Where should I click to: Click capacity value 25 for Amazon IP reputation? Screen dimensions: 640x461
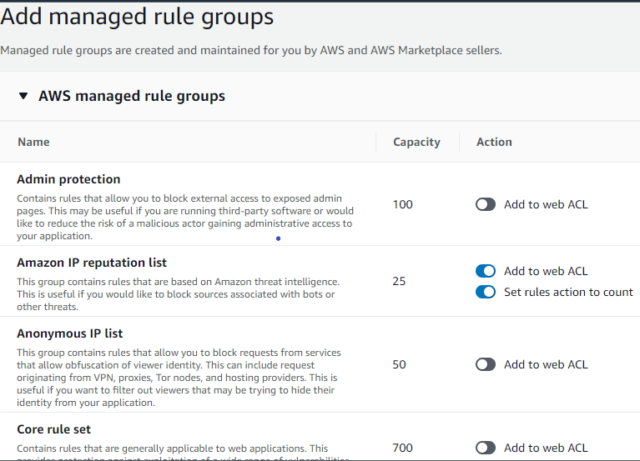pyautogui.click(x=399, y=281)
